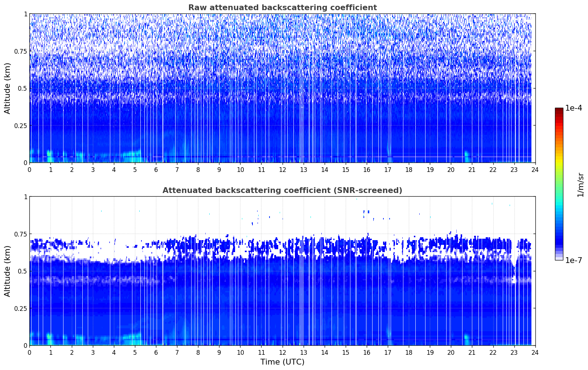Click the bottom plot's 'Altitude (km)' label

(x=8, y=271)
